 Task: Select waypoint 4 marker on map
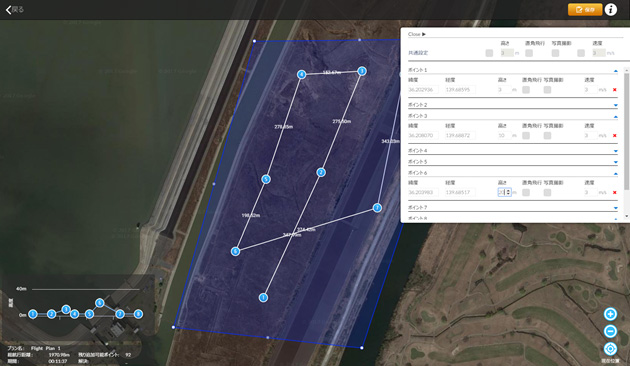pos(301,74)
